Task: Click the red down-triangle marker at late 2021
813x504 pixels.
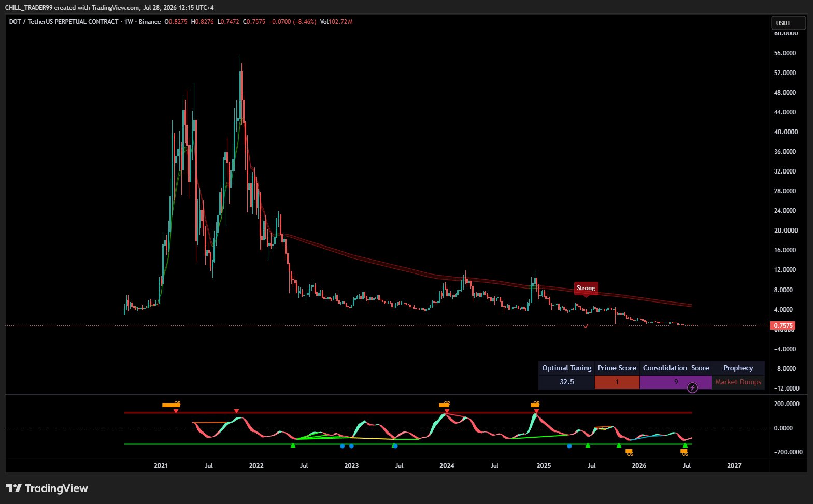Action: pos(236,411)
